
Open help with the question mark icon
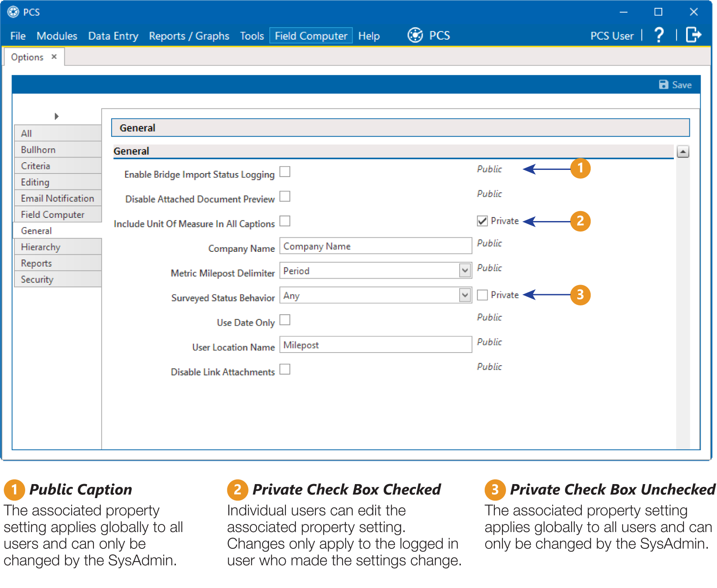click(659, 35)
